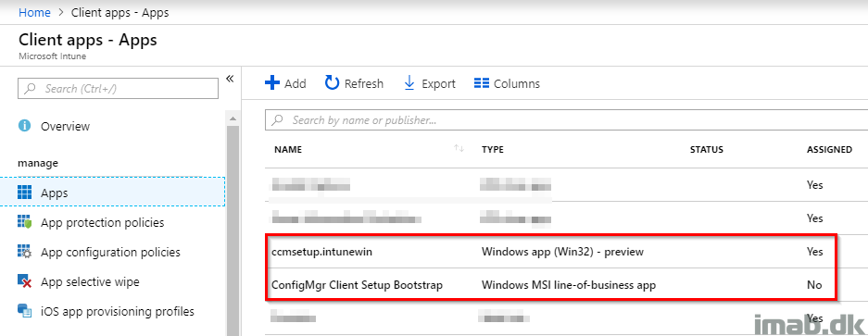Click the sidebar scrollbar up arrow

coord(232,118)
